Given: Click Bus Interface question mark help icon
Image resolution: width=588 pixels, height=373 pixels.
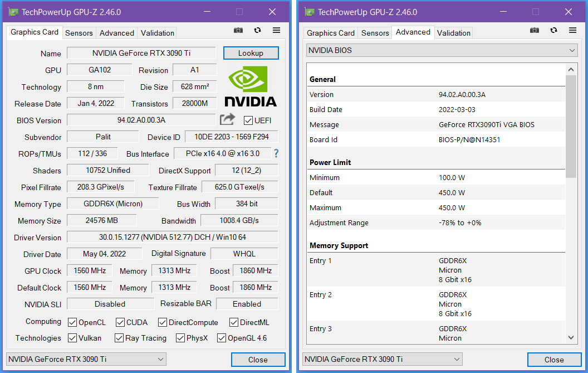Looking at the screenshot, I should (x=276, y=153).
